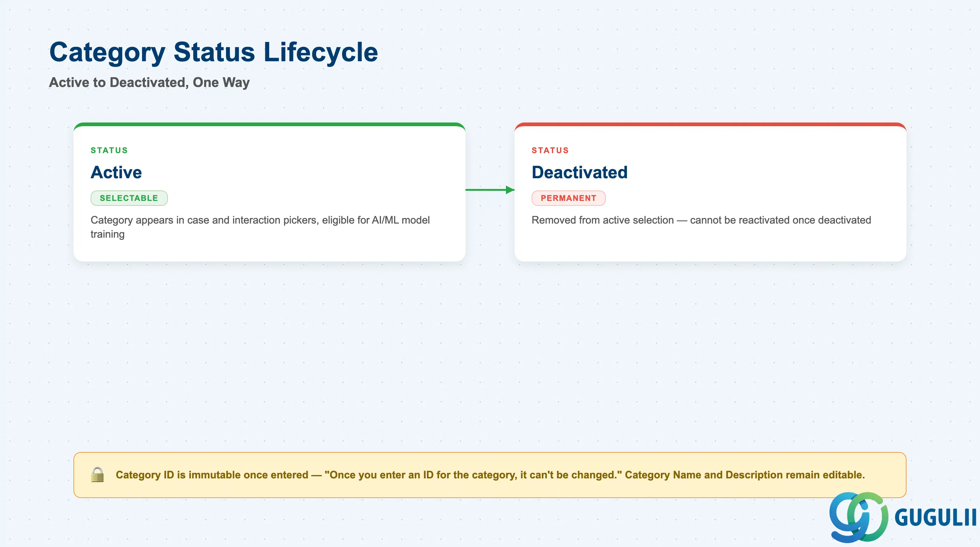The height and width of the screenshot is (547, 980).
Task: Click the Deactivated status heading
Action: click(x=579, y=172)
